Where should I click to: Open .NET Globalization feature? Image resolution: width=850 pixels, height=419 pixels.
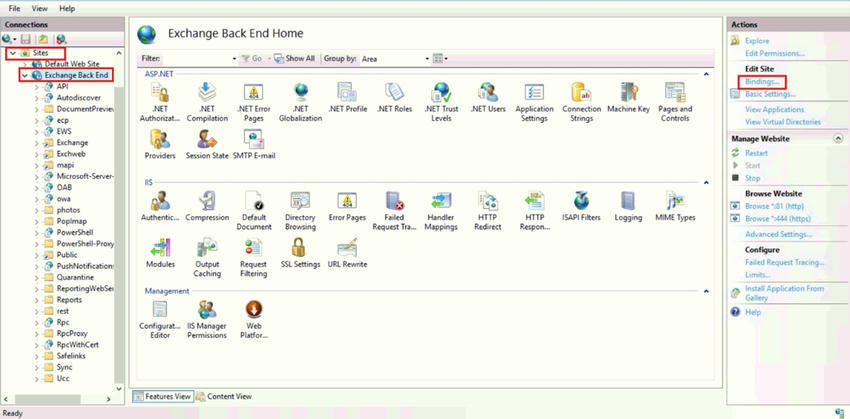tap(300, 102)
